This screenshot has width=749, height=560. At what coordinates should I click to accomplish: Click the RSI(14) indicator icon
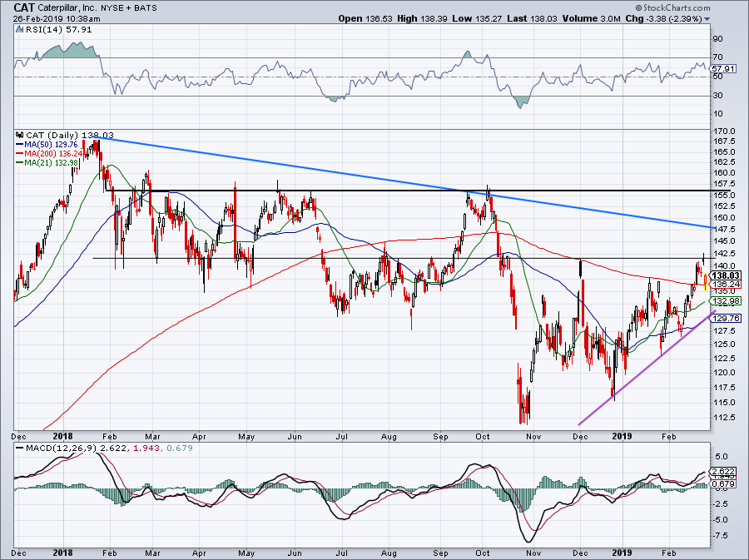click(x=19, y=30)
